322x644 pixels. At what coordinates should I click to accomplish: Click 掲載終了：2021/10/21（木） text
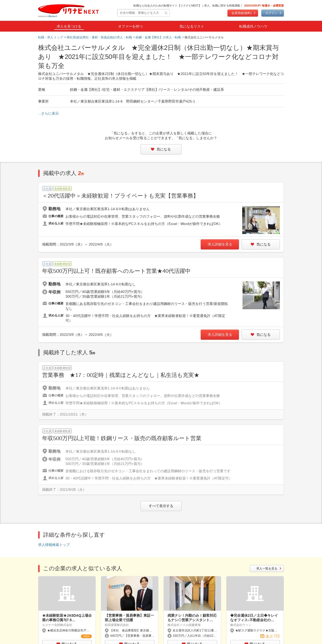[x=65, y=414]
